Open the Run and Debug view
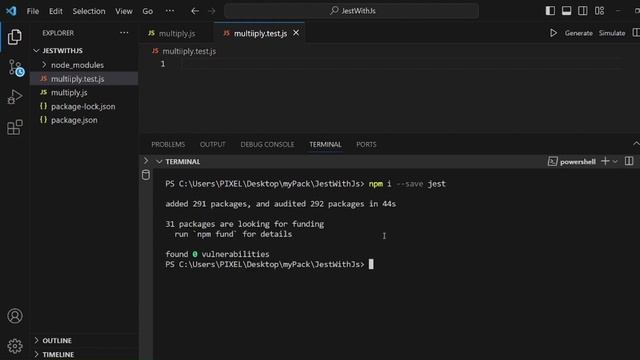 pos(15,97)
